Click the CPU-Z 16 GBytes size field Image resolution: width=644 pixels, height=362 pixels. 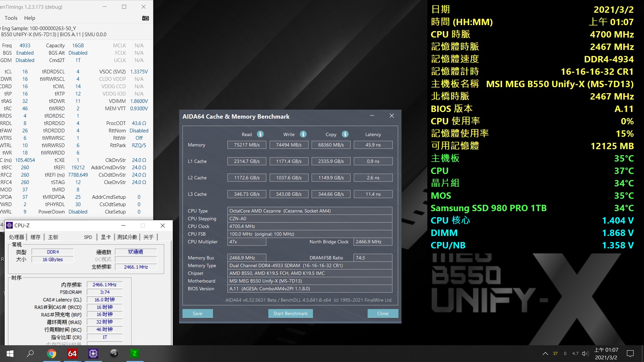(53, 259)
